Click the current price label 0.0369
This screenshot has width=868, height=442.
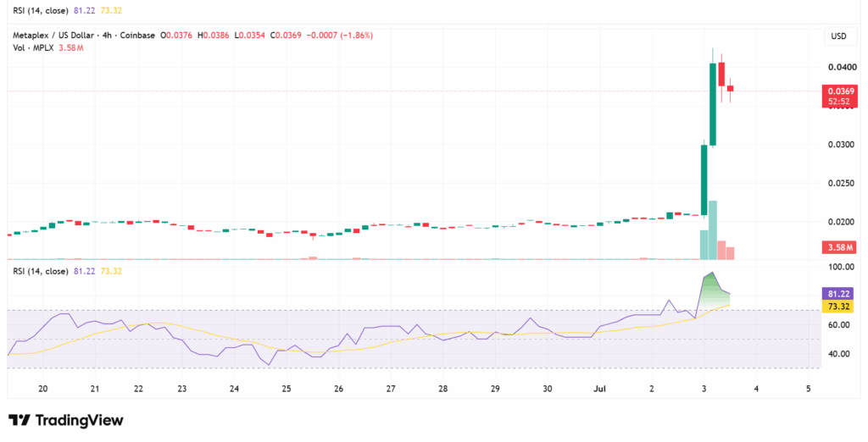pyautogui.click(x=842, y=91)
